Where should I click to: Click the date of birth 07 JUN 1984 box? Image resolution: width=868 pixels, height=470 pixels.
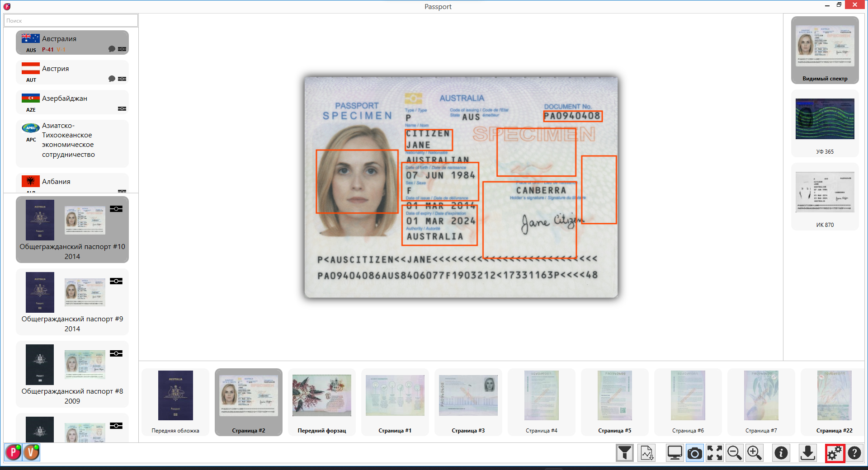[440, 182]
